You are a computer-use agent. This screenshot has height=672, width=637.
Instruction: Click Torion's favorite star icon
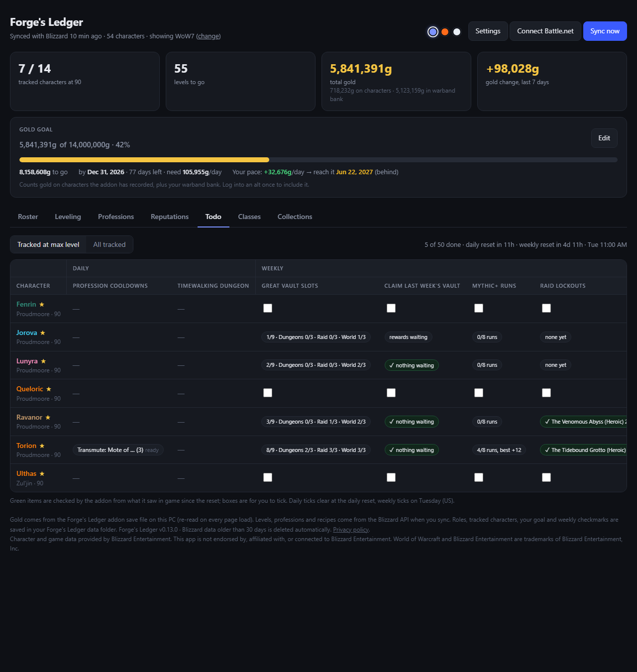42,446
